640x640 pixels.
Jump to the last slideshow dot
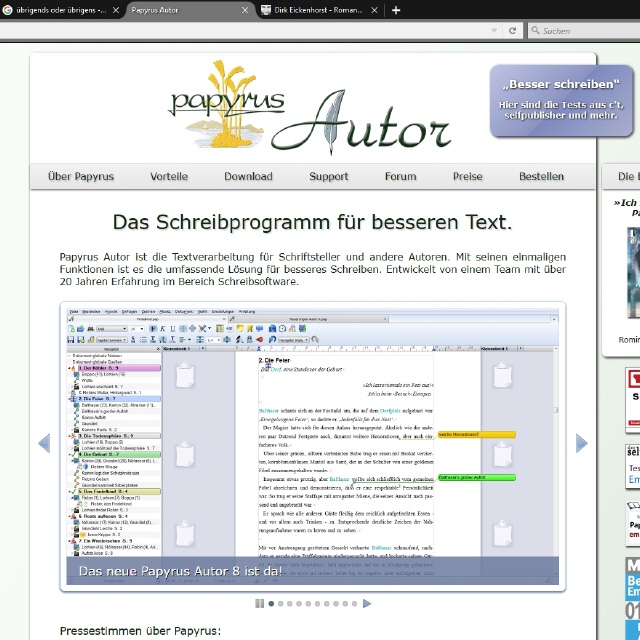354,604
